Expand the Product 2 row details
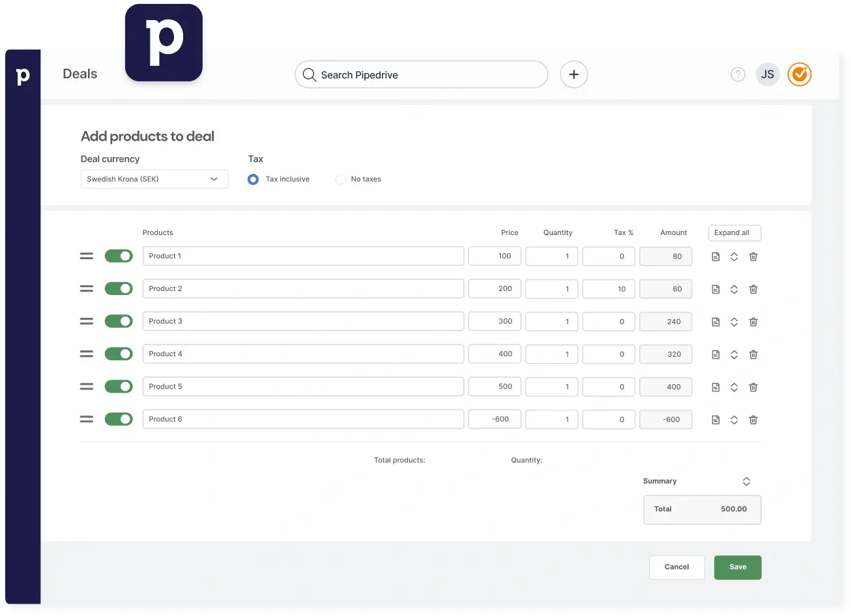The width and height of the screenshot is (851, 616). [x=734, y=289]
